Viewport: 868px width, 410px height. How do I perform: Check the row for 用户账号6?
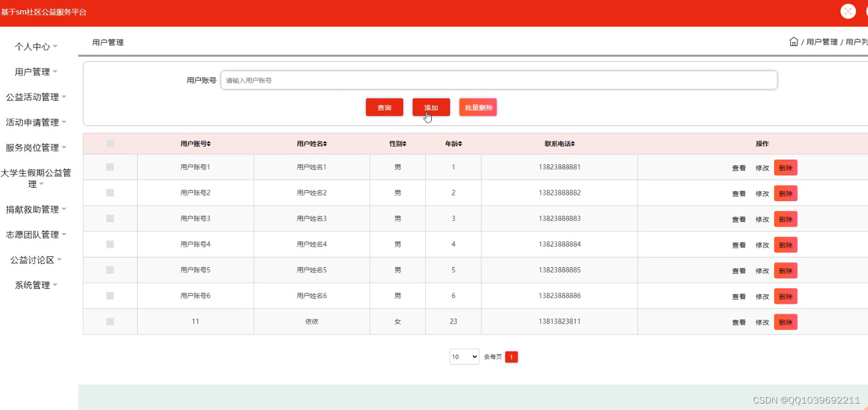pyautogui.click(x=110, y=296)
